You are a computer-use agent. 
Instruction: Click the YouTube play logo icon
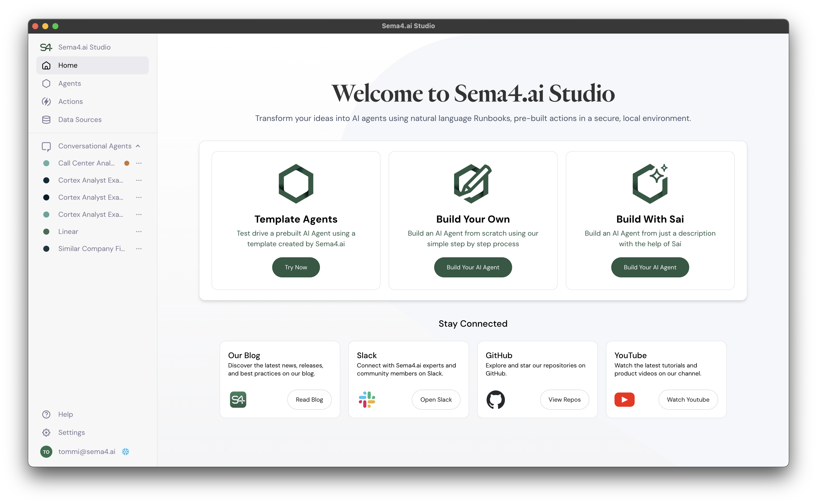(624, 399)
